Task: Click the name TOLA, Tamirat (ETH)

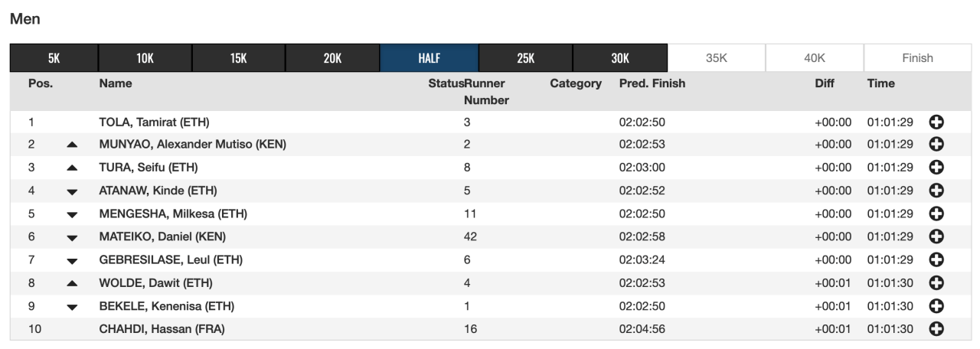Action: 154,121
